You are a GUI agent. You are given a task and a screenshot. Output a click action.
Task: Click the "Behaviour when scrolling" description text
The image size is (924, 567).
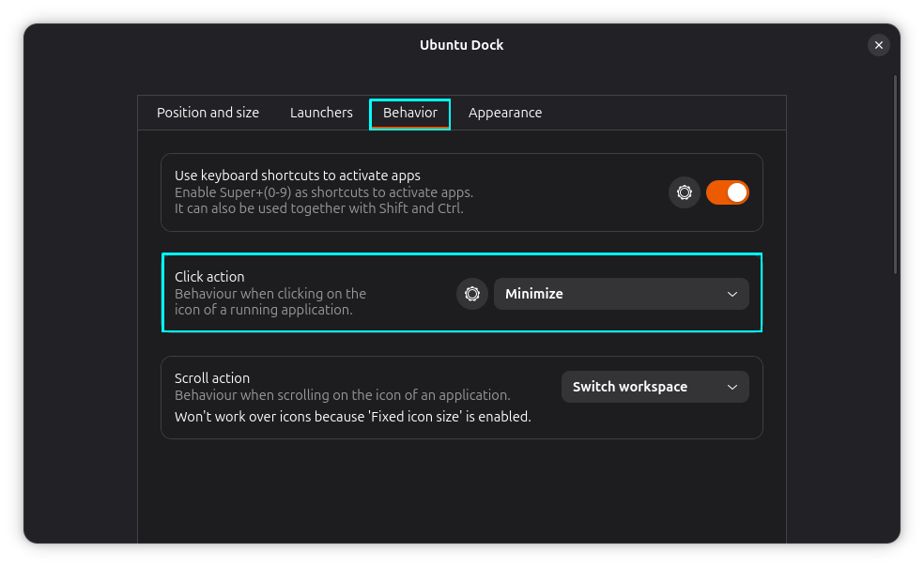tap(343, 395)
